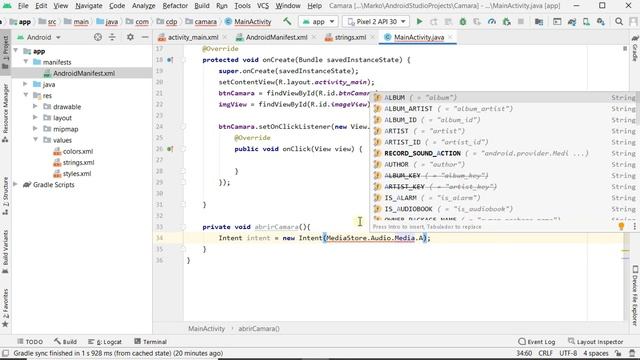This screenshot has width=640, height=360.
Task: Click the UTF-8 encoding in status bar
Action: [x=568, y=353]
